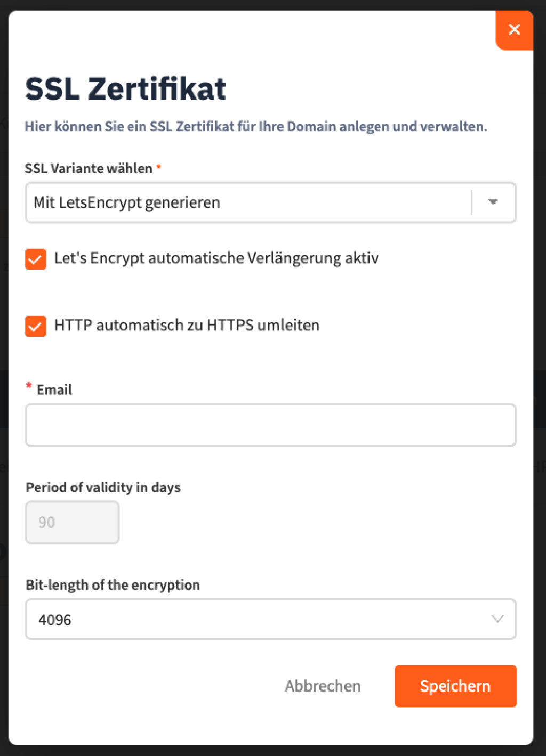Click the 'SSL Variante wählen' label
Screen dimensions: 546x756
point(89,168)
